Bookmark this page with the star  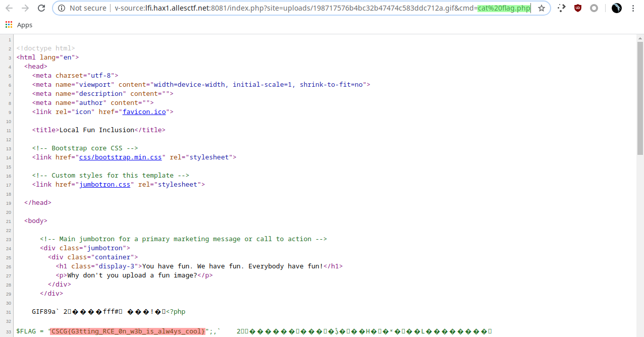pos(541,8)
